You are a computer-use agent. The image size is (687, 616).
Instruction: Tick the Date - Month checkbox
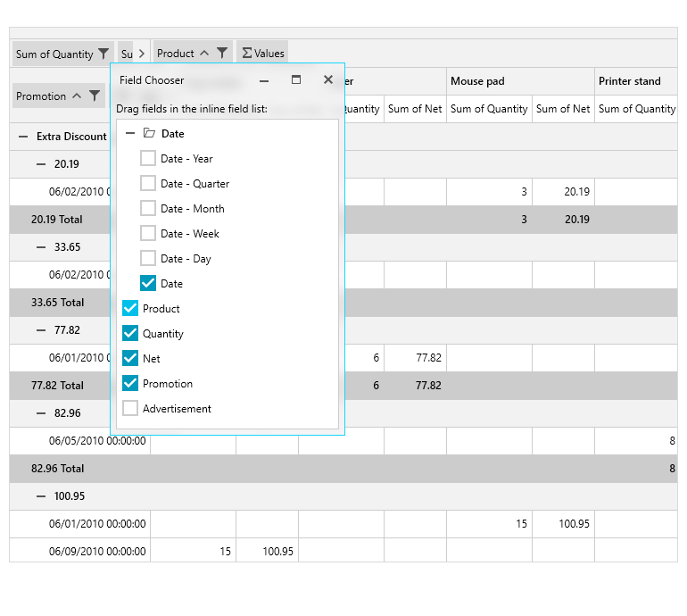(x=148, y=209)
